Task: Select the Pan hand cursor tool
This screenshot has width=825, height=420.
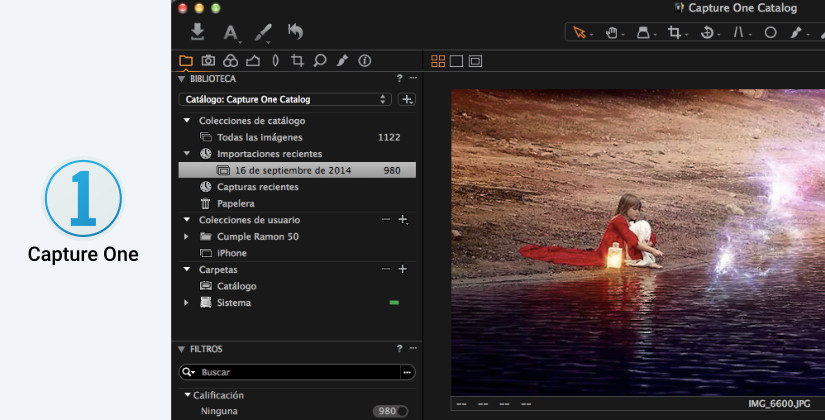Action: click(x=611, y=32)
